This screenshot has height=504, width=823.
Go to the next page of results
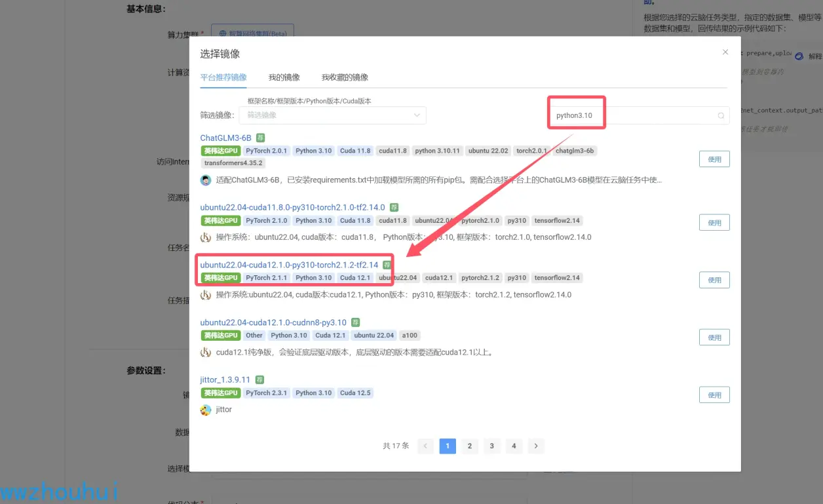point(536,446)
